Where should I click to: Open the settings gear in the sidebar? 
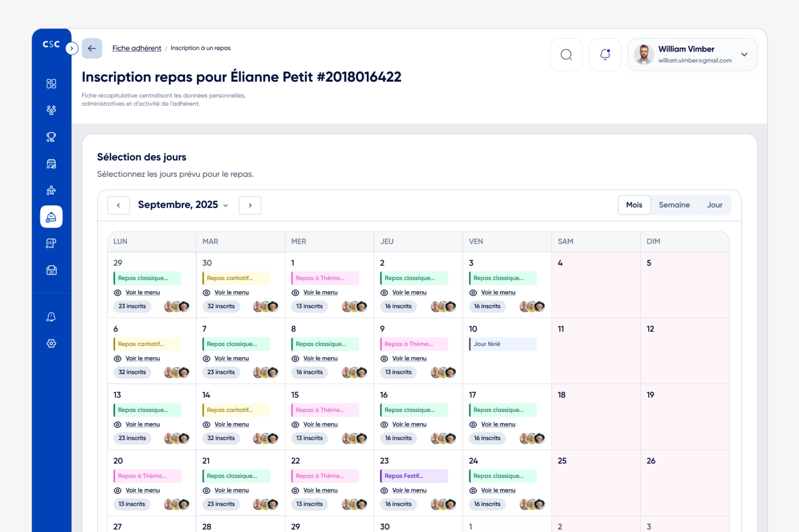51,343
